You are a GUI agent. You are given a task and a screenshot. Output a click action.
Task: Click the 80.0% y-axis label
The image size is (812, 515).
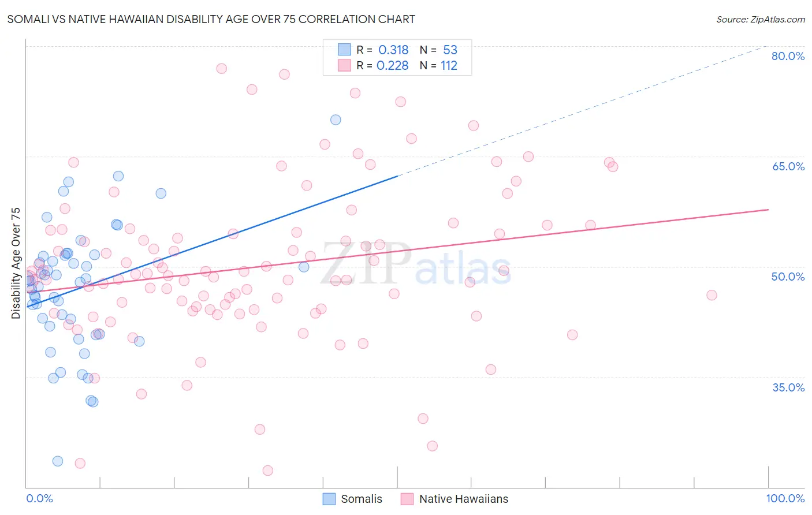(788, 56)
